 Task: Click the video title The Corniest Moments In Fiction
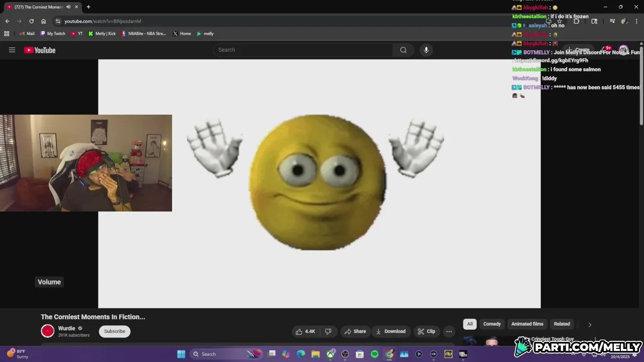[x=93, y=317]
